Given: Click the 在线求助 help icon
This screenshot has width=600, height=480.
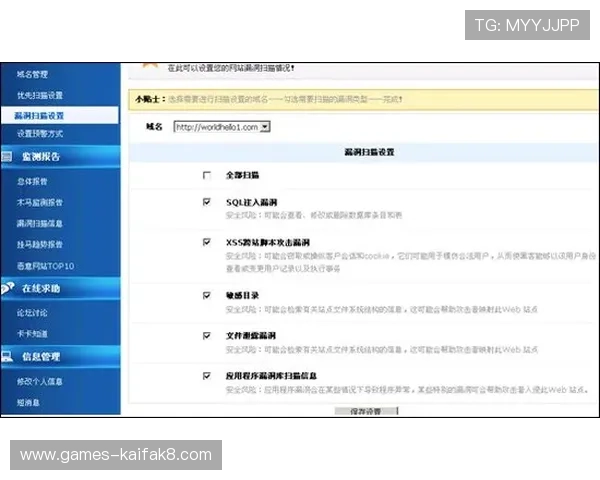Looking at the screenshot, I should pyautogui.click(x=8, y=288).
